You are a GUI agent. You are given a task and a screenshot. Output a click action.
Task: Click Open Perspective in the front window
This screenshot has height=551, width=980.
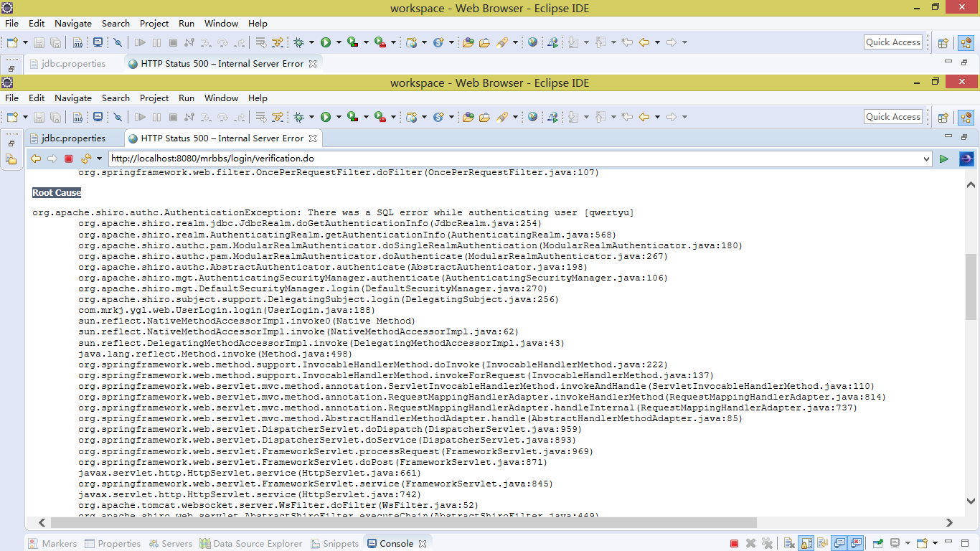pos(944,117)
